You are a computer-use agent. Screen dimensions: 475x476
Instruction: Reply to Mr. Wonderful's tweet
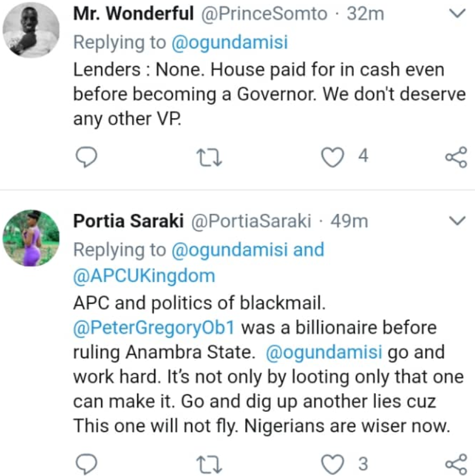click(x=87, y=157)
